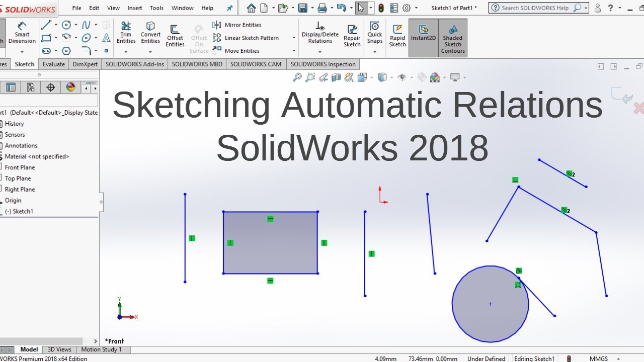
Task: Click Material <not specified> item
Action: [x=37, y=156]
